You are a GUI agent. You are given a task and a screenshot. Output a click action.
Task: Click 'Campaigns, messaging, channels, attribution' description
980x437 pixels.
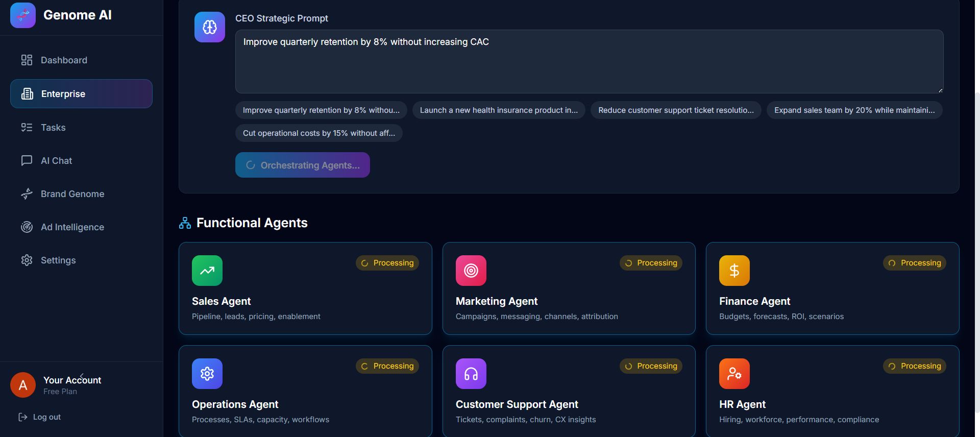(x=537, y=317)
